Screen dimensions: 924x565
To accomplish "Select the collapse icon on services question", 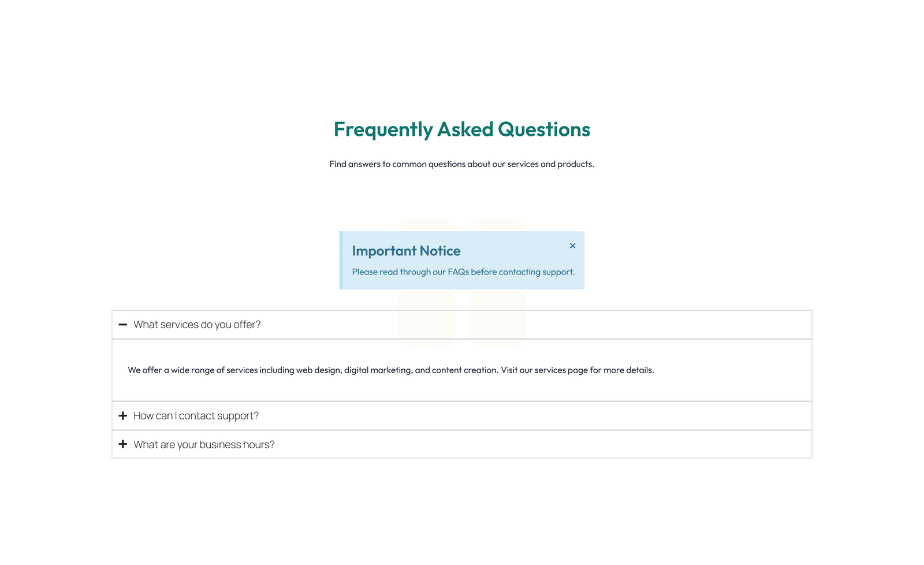I will [123, 324].
